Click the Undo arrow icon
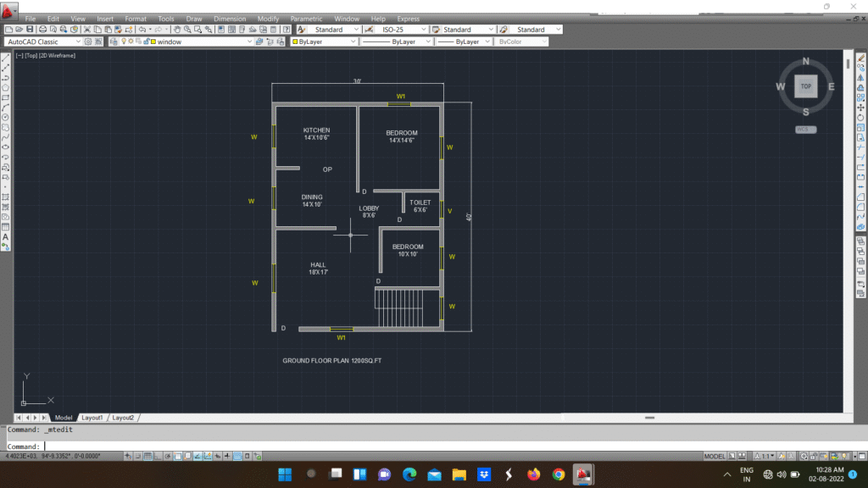This screenshot has width=868, height=488. pyautogui.click(x=142, y=30)
